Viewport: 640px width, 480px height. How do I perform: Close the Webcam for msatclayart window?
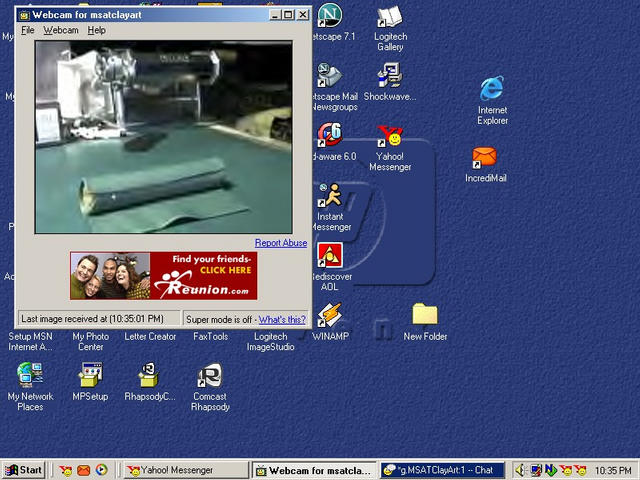(303, 15)
